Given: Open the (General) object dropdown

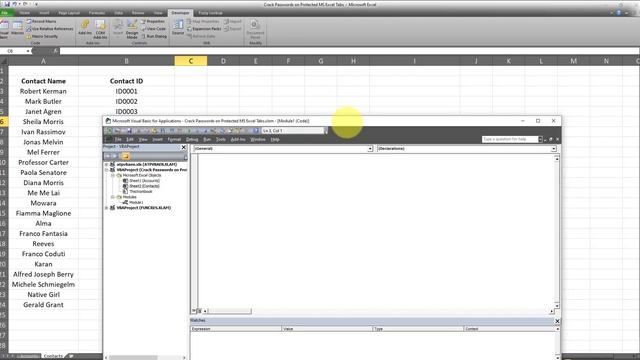Looking at the screenshot, I should click(x=370, y=149).
